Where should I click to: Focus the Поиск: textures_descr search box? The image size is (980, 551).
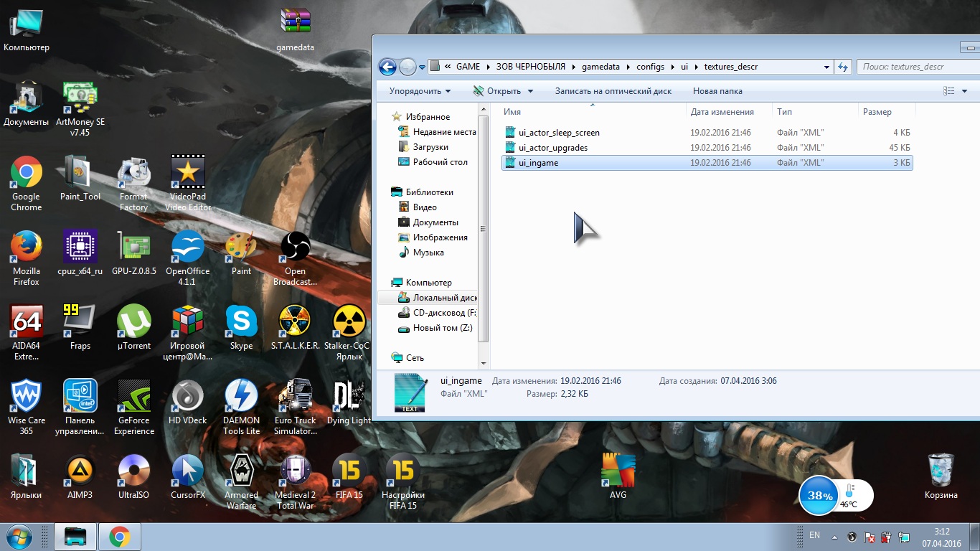click(918, 67)
